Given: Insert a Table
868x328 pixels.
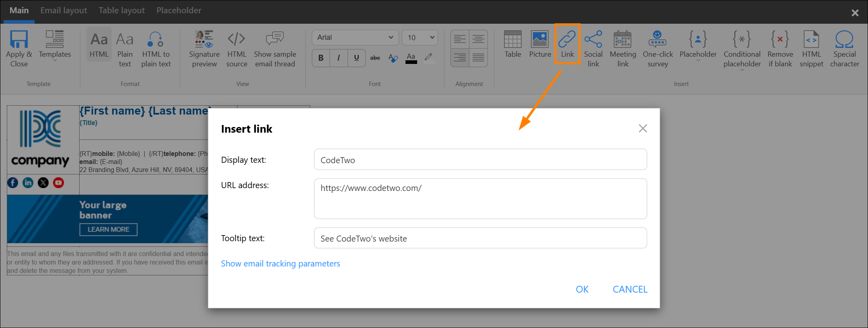Looking at the screenshot, I should [x=513, y=44].
